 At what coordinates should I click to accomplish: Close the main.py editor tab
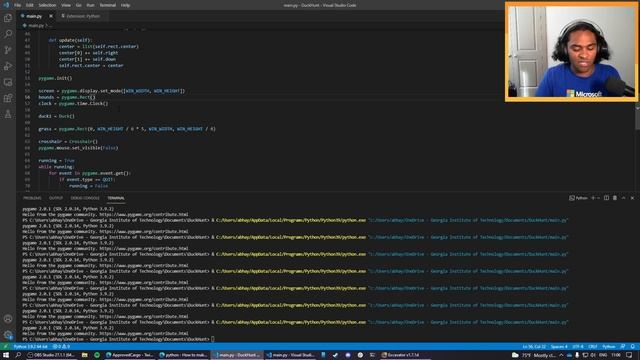[x=51, y=16]
